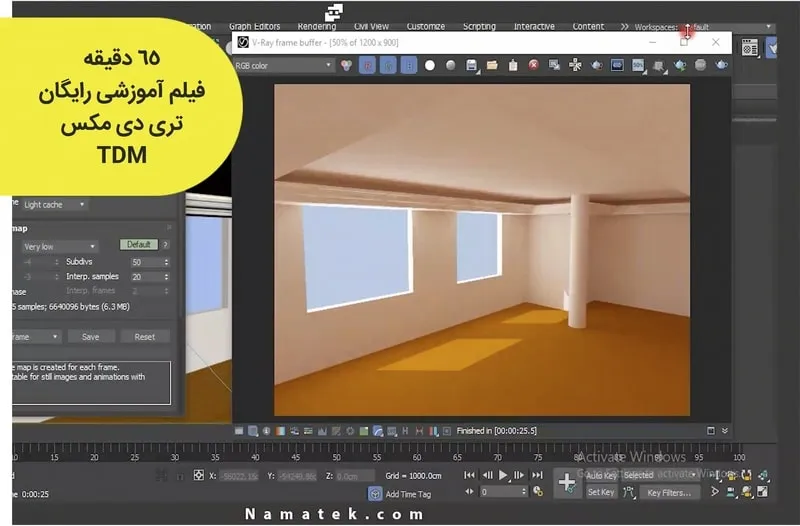This screenshot has width=800, height=526.
Task: Switch to alpha channel white circle icon
Action: (430, 66)
